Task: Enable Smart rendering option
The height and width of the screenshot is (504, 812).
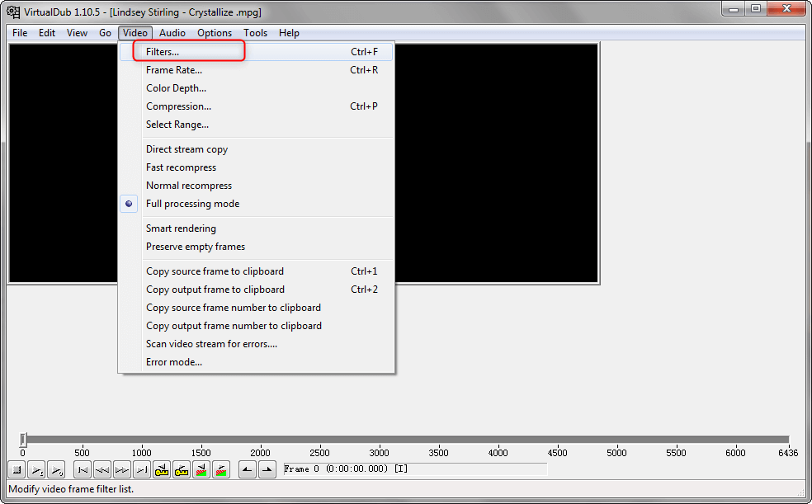Action: coord(181,228)
